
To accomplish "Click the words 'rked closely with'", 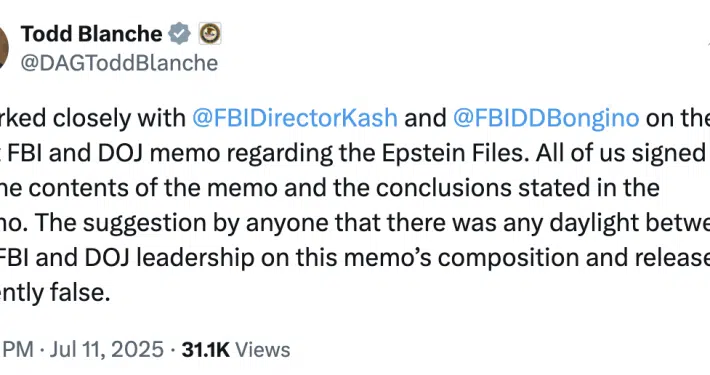I will pos(93,118).
